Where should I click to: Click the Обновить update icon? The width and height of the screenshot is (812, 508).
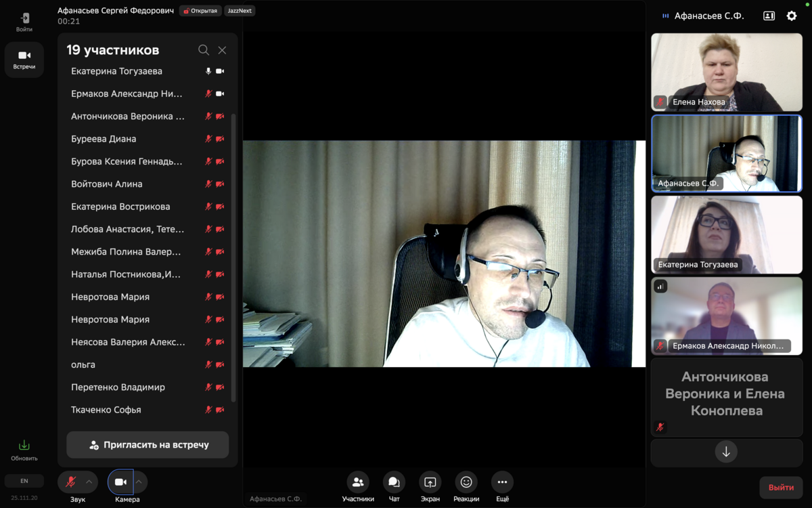(x=24, y=446)
